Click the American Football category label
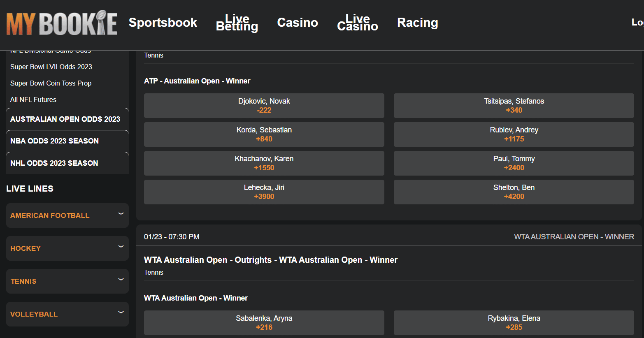The width and height of the screenshot is (644, 338). tap(50, 215)
